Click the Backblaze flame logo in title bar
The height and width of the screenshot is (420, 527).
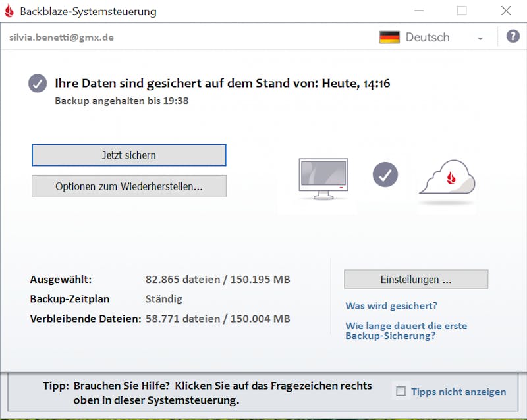coord(9,11)
